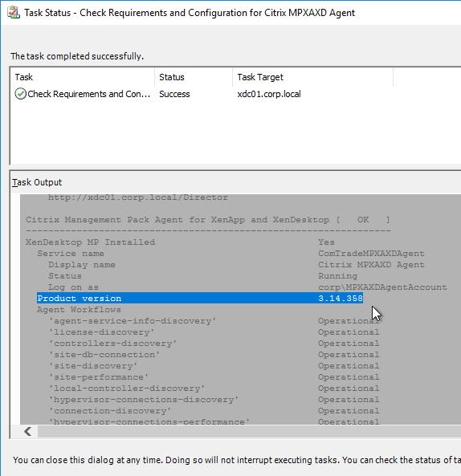Click the highlighted Product version label
Screen dimensions: 461x476
79,298
